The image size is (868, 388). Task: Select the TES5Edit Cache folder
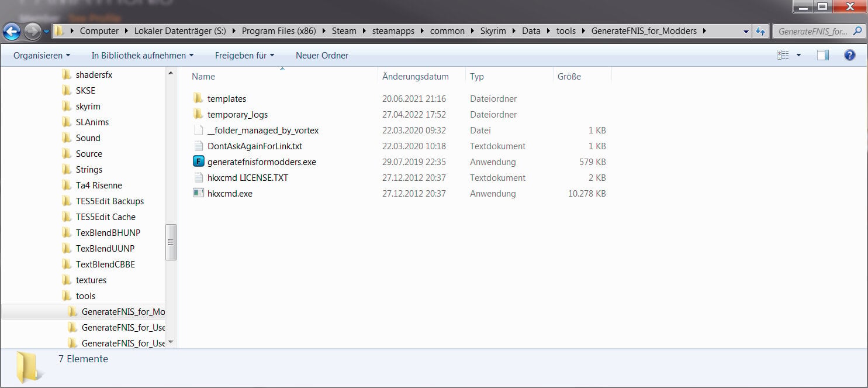pos(99,217)
